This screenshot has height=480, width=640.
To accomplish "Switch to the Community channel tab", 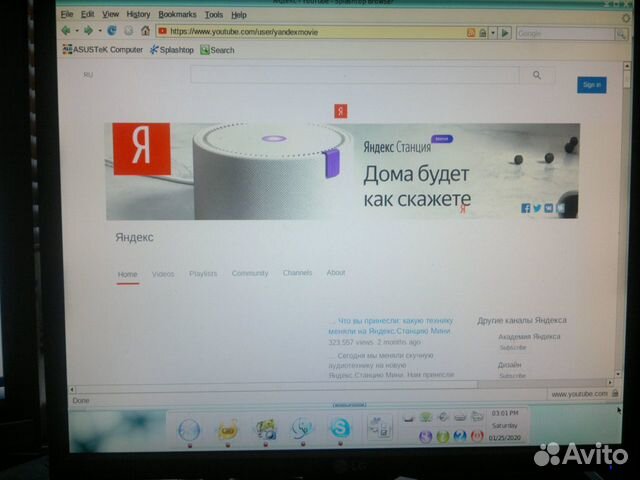I will click(x=250, y=273).
